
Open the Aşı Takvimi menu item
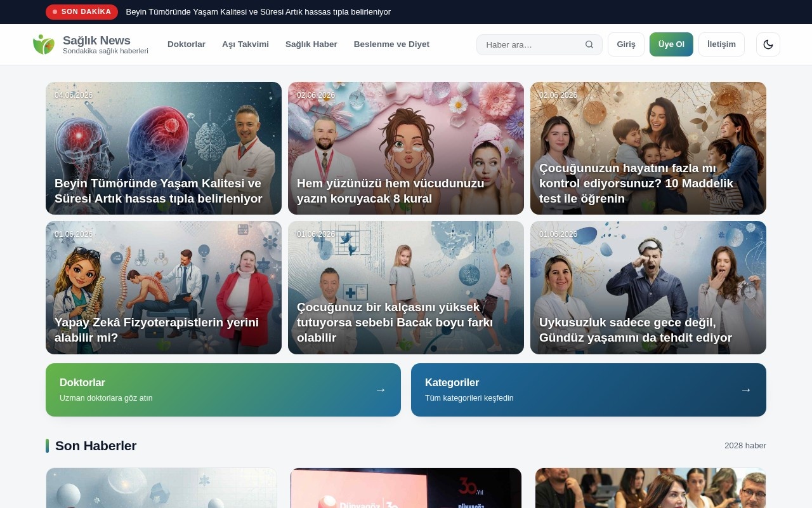246,44
